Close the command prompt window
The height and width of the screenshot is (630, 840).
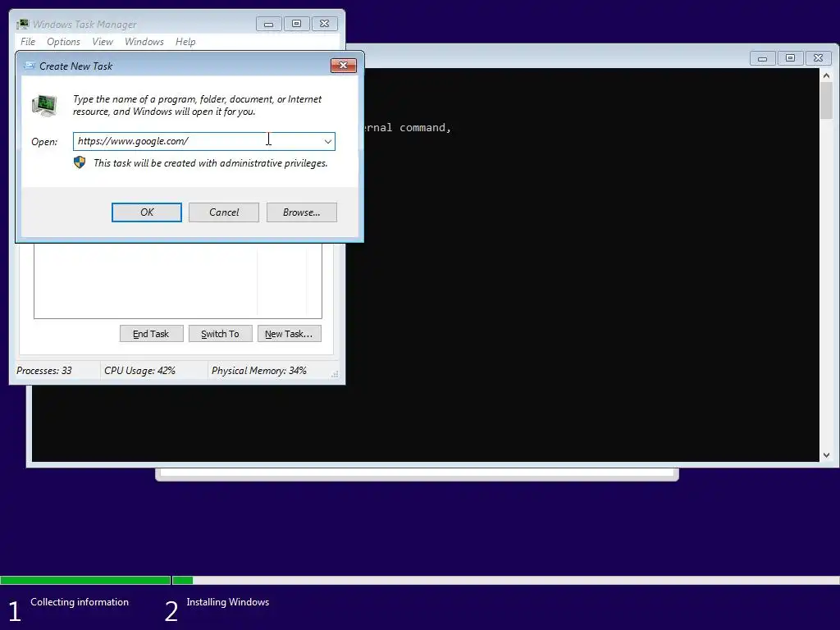tap(818, 58)
